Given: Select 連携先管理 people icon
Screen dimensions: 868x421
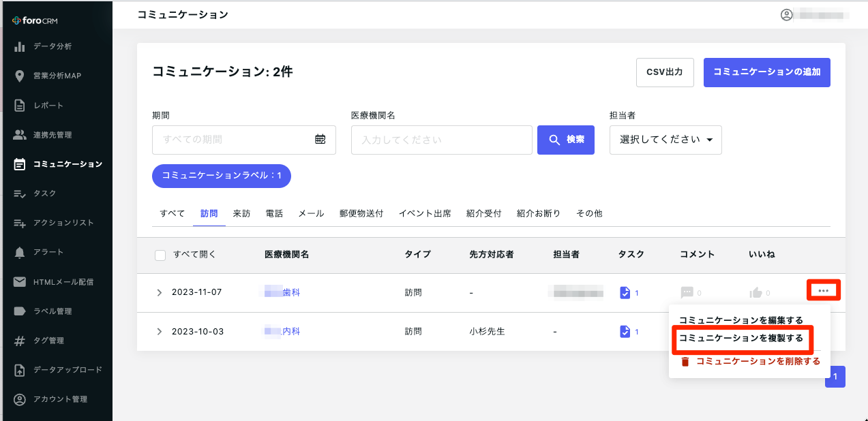Looking at the screenshot, I should [20, 135].
